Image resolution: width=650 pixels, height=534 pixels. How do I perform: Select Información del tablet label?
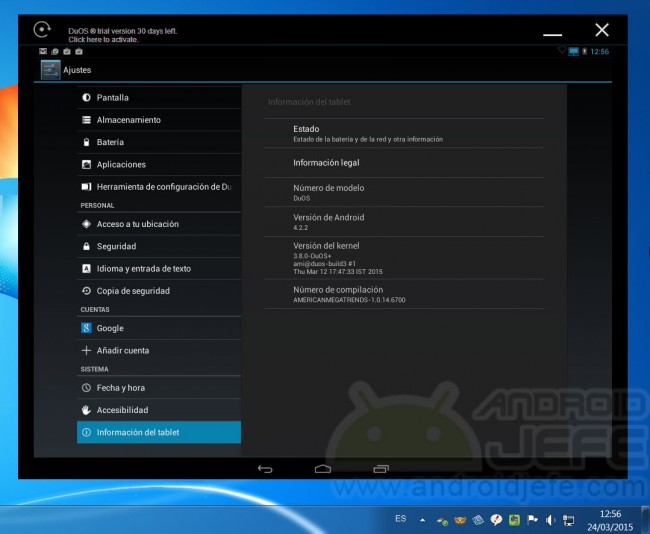pyautogui.click(x=138, y=432)
